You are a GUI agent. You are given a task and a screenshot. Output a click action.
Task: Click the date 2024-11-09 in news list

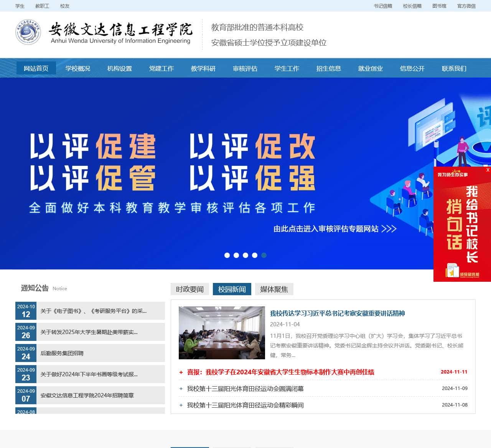point(455,388)
